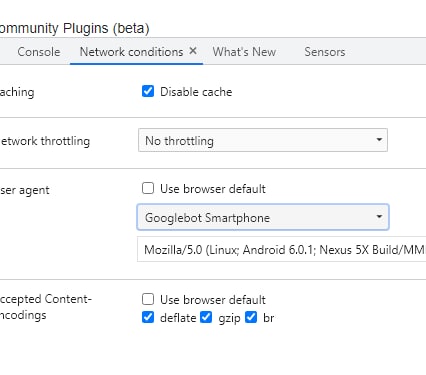
Task: Switch to the Sensors tab
Action: click(325, 52)
